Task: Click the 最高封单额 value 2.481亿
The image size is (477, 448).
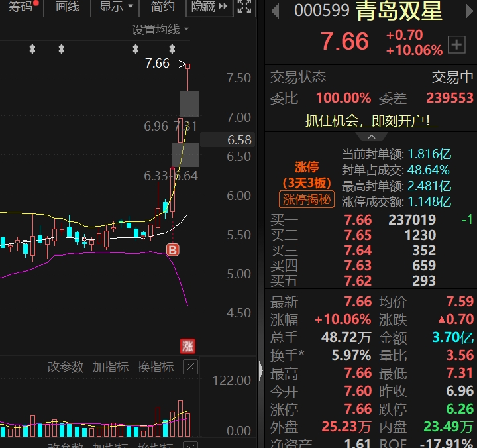Action: click(x=429, y=186)
